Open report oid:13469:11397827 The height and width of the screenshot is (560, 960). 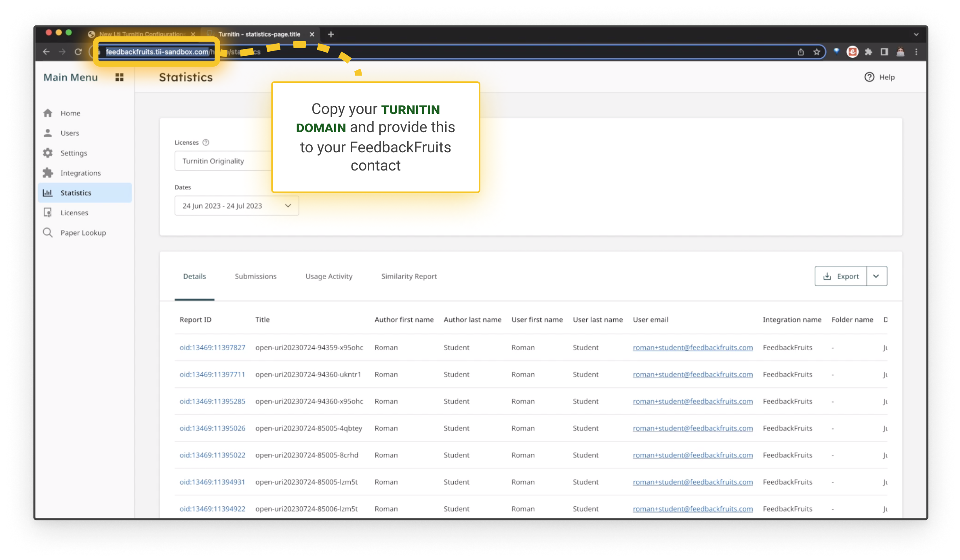[213, 347]
